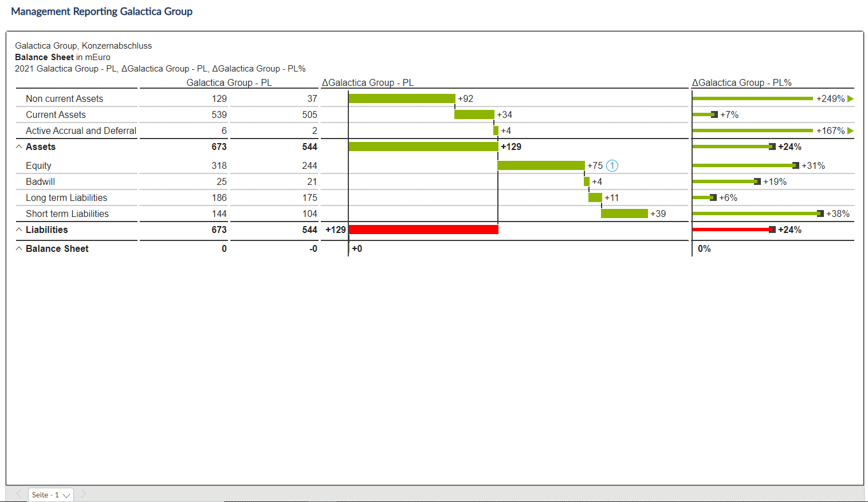Image resolution: width=868 pixels, height=502 pixels.
Task: Click the ΔGalactica Group - PL column header
Action: 368,82
